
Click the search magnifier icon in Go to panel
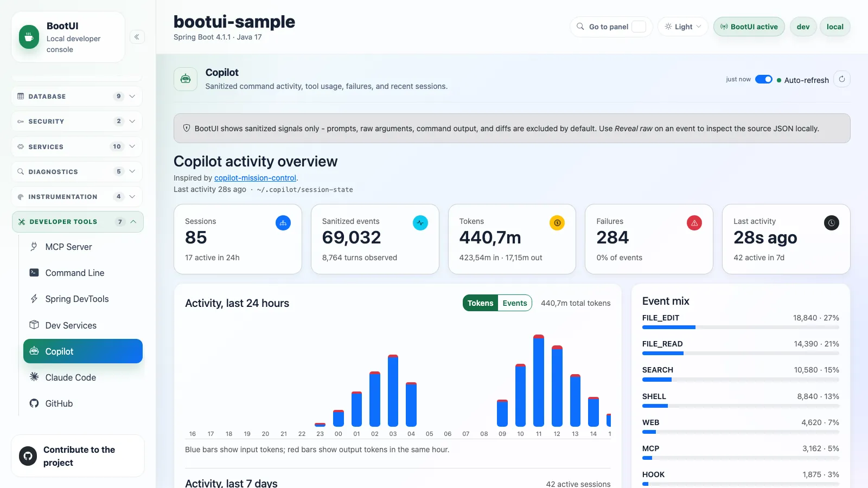click(580, 27)
